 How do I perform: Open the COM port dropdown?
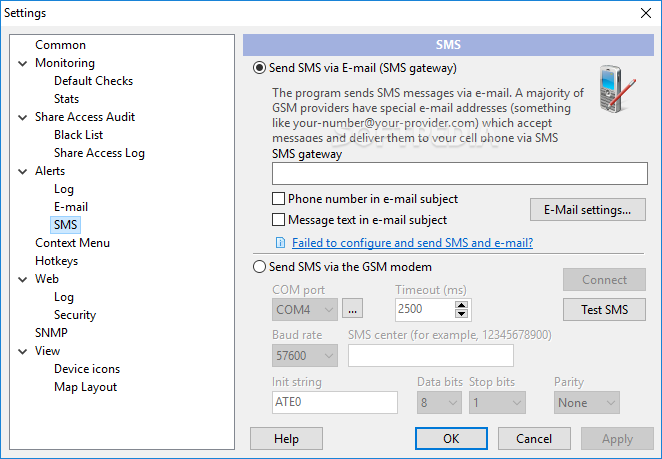click(x=304, y=310)
